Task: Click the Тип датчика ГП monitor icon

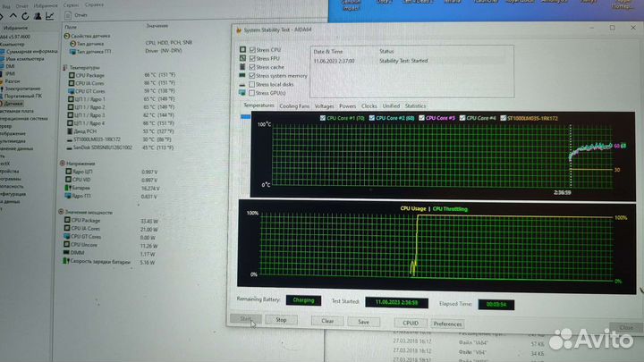Action: tap(72, 52)
